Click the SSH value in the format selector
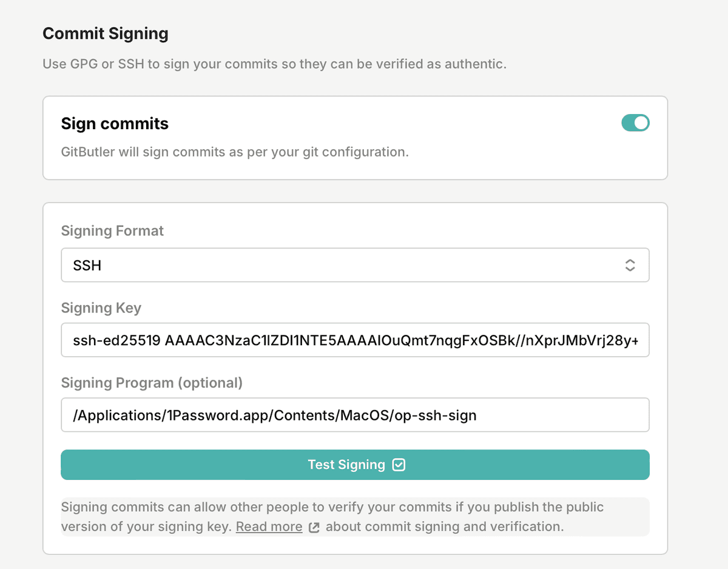The image size is (728, 569). pos(87,266)
